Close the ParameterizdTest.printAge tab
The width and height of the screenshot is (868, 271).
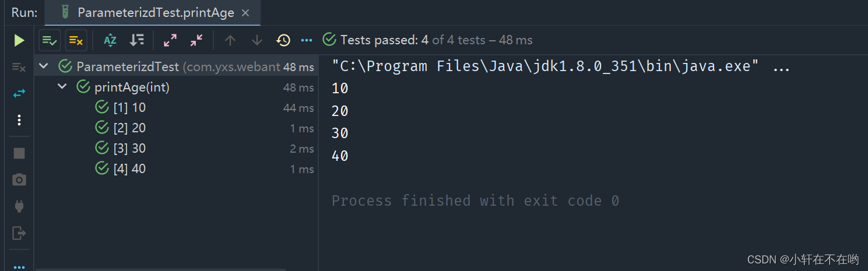246,12
